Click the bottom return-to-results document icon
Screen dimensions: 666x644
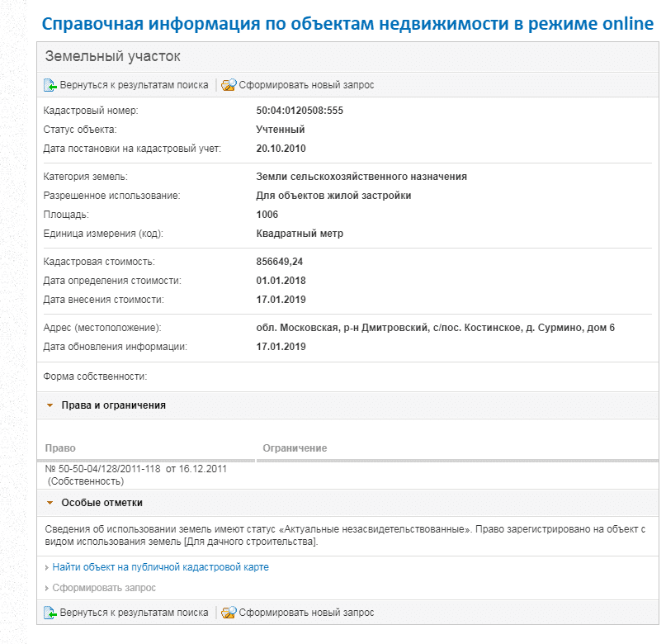pos(50,613)
